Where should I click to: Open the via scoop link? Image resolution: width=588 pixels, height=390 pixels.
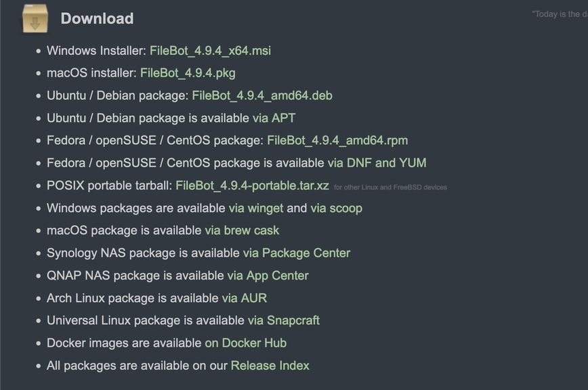tap(336, 208)
